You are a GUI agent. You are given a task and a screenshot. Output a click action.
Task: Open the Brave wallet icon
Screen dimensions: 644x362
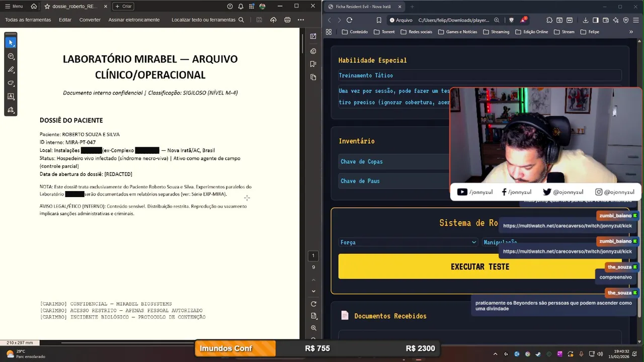(x=606, y=20)
